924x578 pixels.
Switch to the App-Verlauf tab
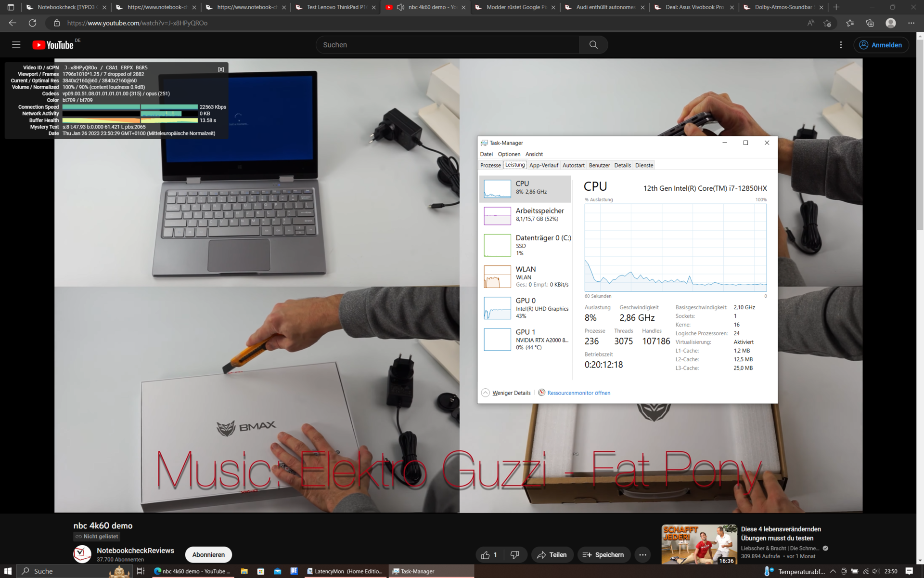click(x=544, y=165)
